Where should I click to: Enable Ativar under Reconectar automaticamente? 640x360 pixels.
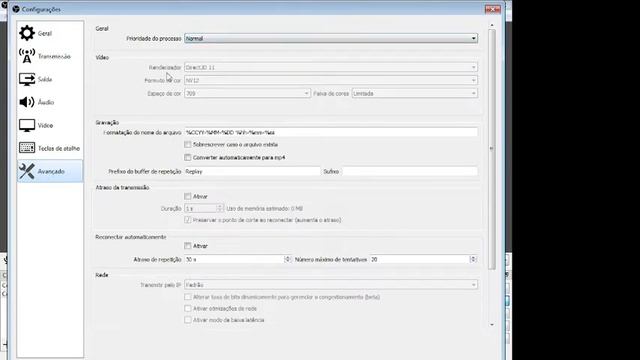188,246
